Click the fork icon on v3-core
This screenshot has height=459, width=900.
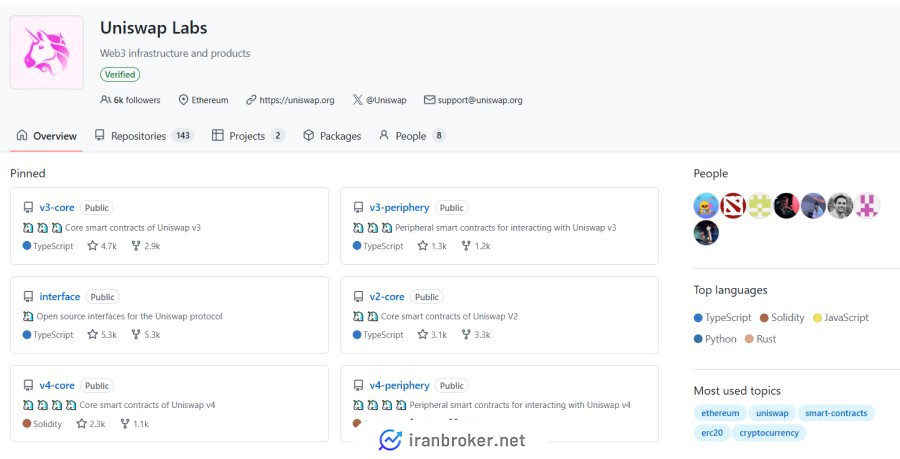[x=136, y=246]
